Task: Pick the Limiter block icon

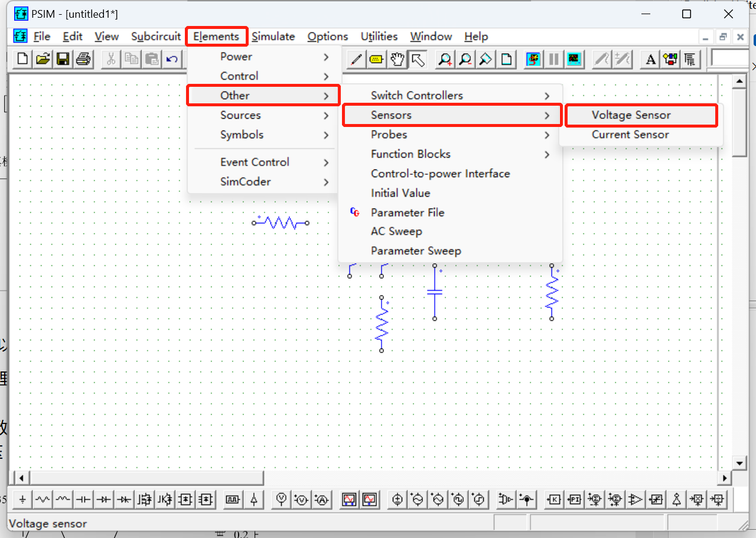Action: (656, 500)
